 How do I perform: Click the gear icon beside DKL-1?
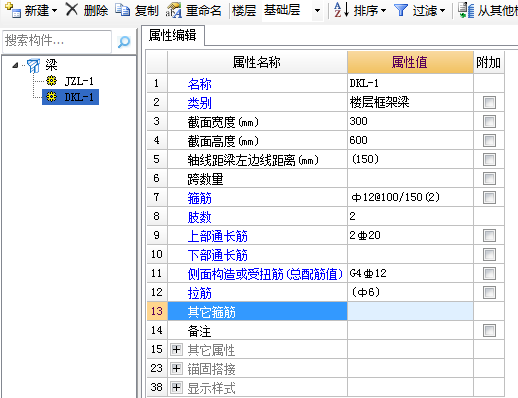pos(51,97)
